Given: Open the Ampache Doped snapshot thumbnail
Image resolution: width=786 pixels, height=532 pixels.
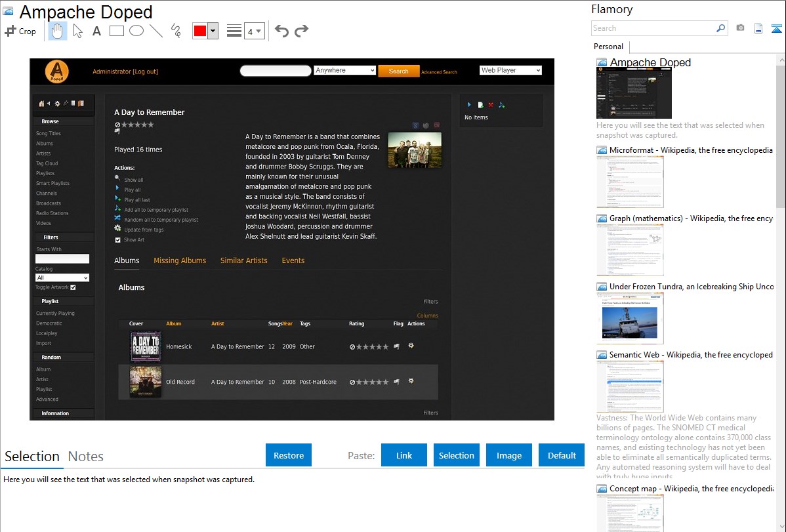Looking at the screenshot, I should coord(634,92).
